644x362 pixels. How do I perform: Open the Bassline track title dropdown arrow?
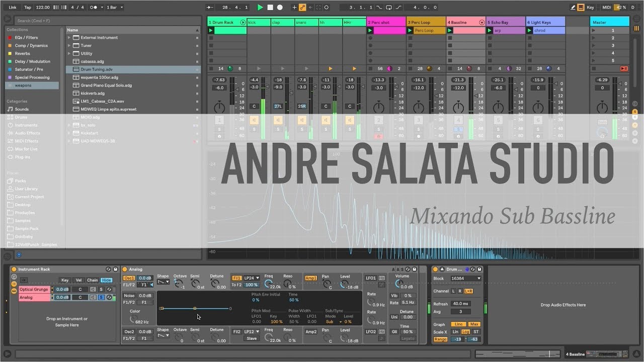(x=482, y=22)
